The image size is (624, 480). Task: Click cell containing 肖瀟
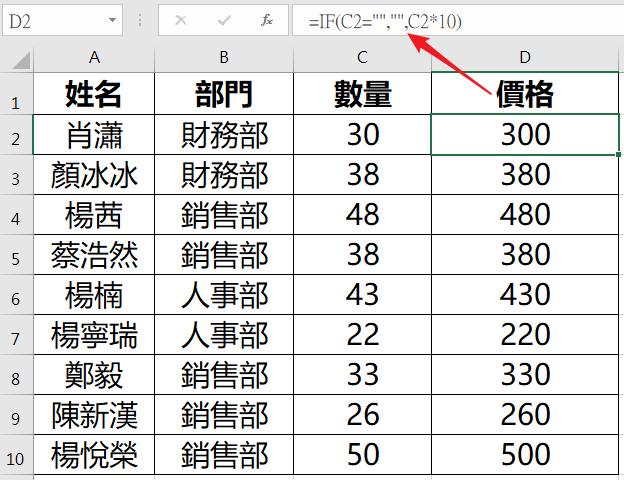[x=94, y=134]
